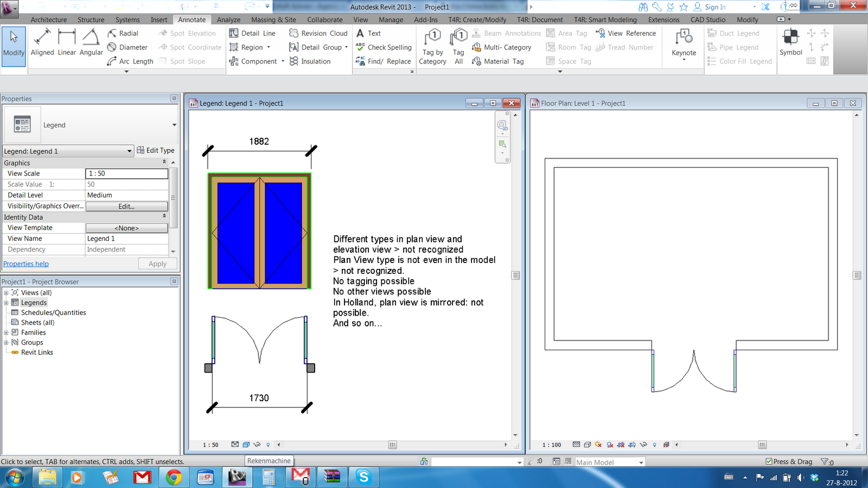Open the Windows Calculator from taskbar
868x488 pixels.
pyautogui.click(x=269, y=477)
